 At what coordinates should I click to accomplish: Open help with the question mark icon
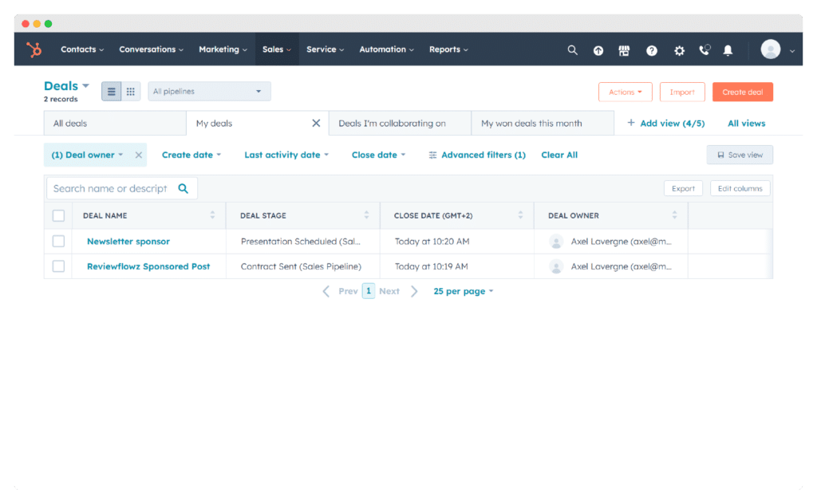point(652,49)
